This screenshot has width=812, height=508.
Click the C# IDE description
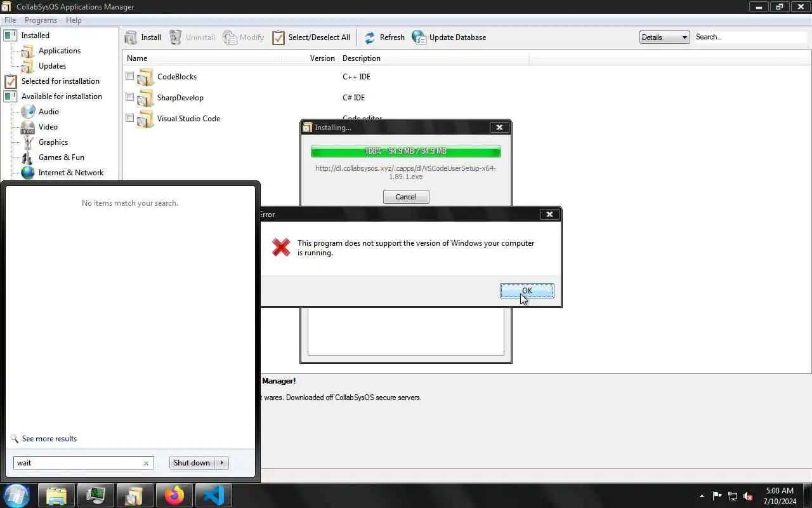coord(354,98)
